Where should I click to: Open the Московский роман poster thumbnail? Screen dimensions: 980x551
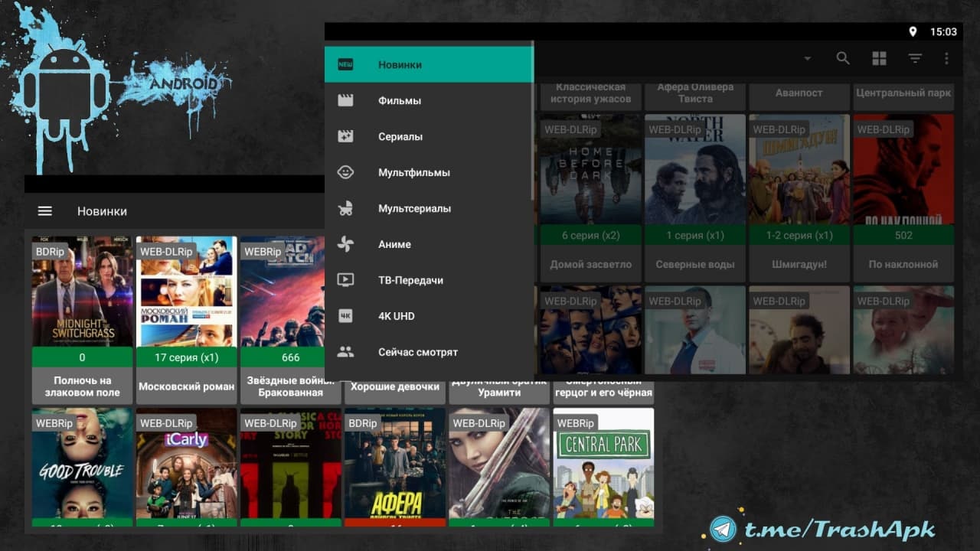[x=186, y=292]
